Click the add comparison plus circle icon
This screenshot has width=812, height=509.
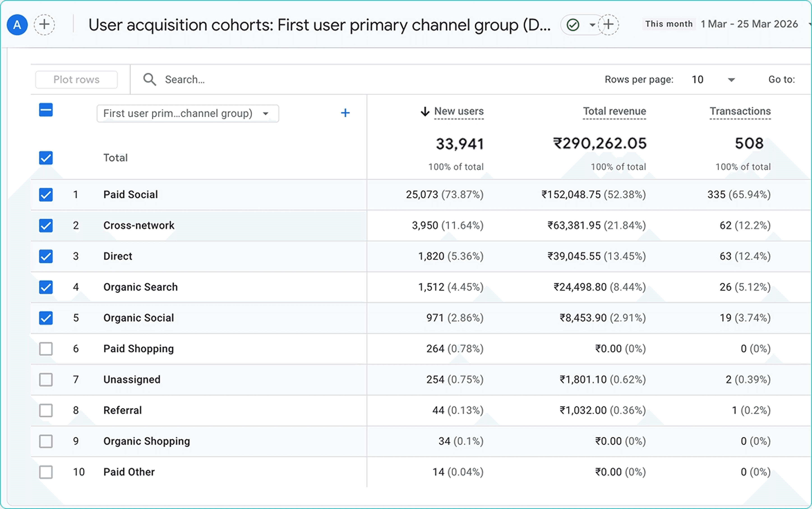click(44, 25)
